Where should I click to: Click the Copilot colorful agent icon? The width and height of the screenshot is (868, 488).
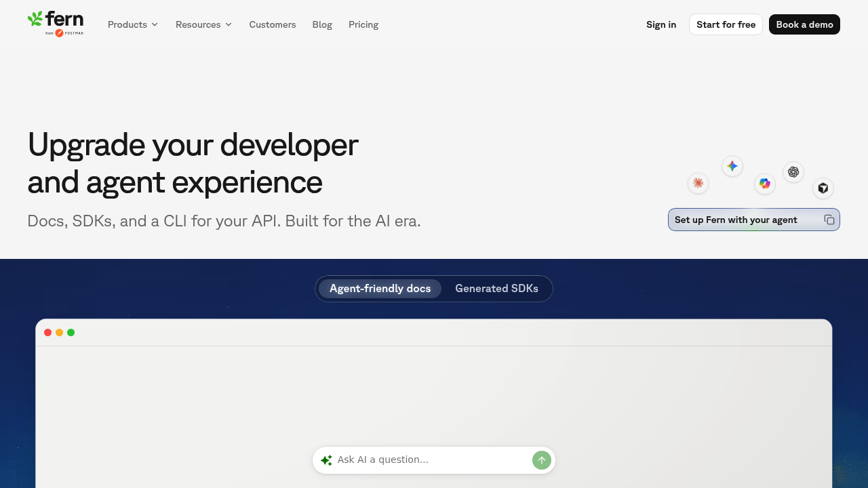[765, 184]
